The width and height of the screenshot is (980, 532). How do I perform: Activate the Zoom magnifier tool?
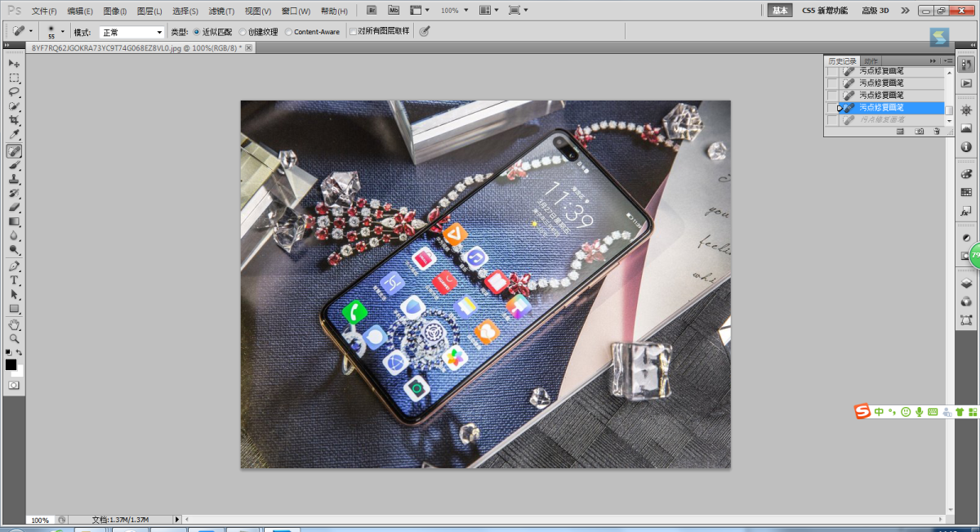14,338
